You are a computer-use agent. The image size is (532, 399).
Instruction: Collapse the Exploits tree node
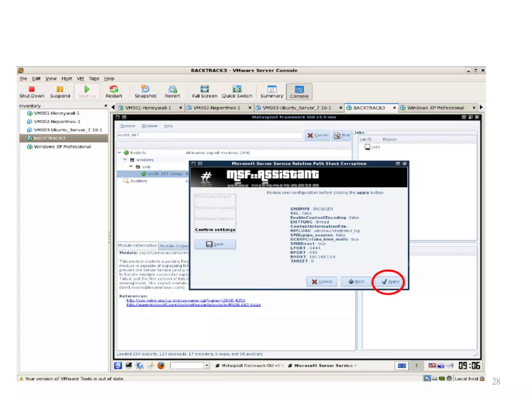[119, 153]
